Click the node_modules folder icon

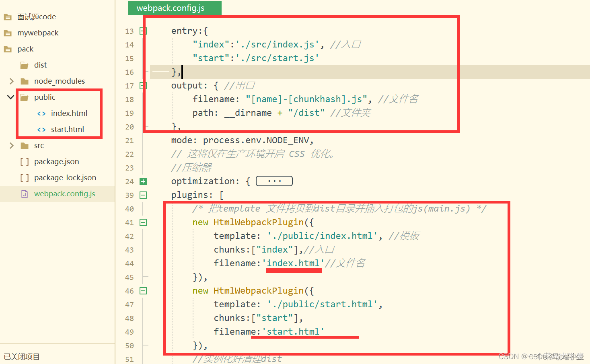pyautogui.click(x=25, y=81)
